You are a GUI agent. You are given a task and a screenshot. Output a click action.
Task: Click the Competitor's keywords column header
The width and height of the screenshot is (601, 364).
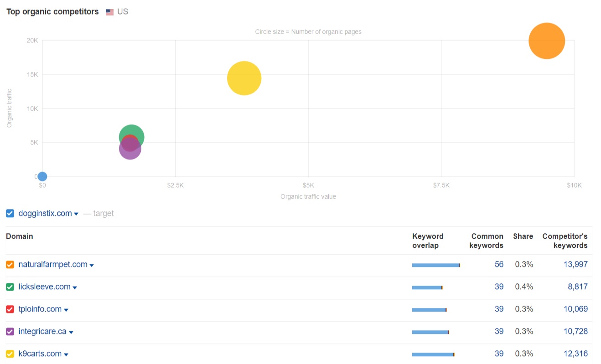click(x=565, y=241)
